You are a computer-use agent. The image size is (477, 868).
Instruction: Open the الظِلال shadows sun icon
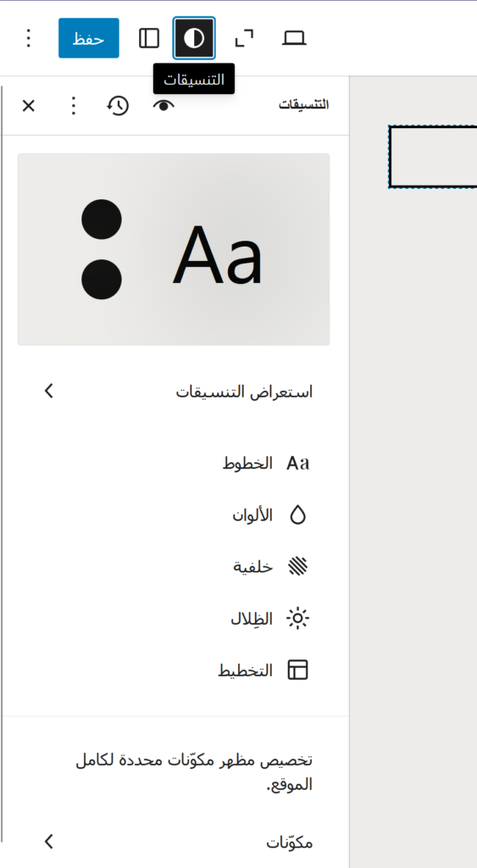[297, 618]
